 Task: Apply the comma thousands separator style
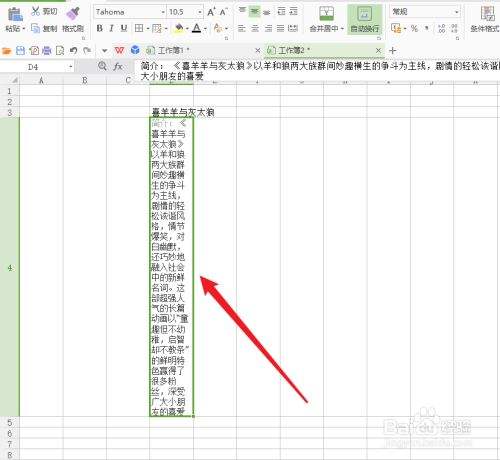[427, 29]
